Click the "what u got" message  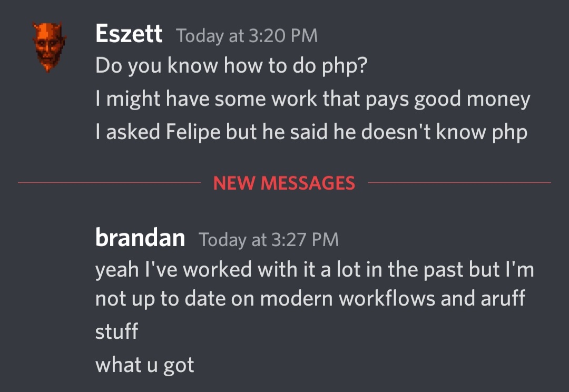pos(144,365)
